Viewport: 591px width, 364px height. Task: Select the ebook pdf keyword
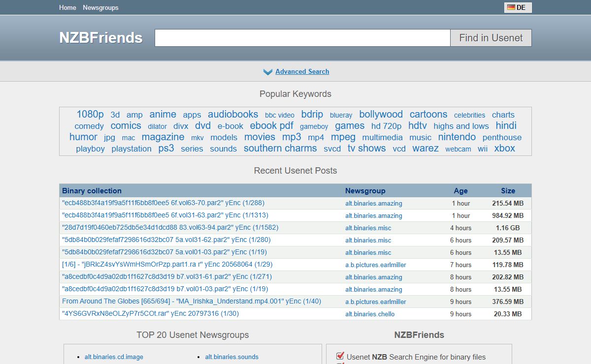coord(271,125)
